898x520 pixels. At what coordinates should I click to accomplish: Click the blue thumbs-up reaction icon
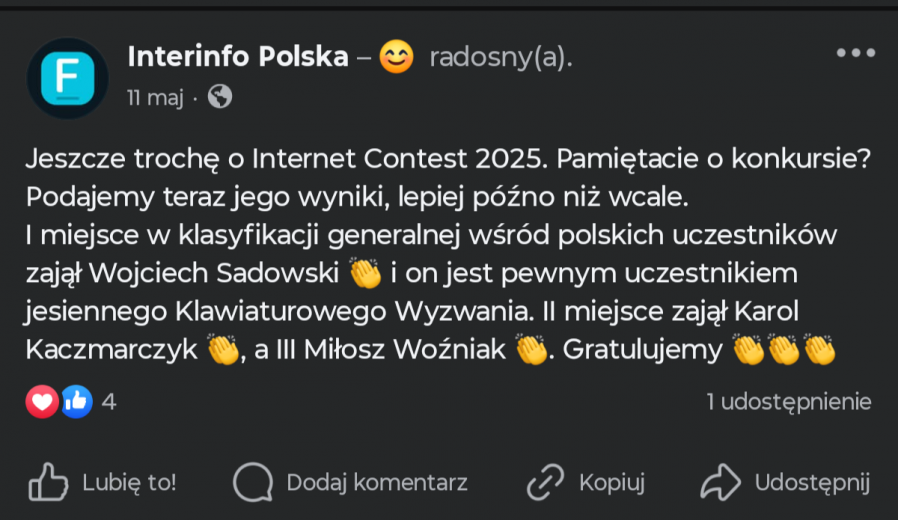[x=76, y=401]
